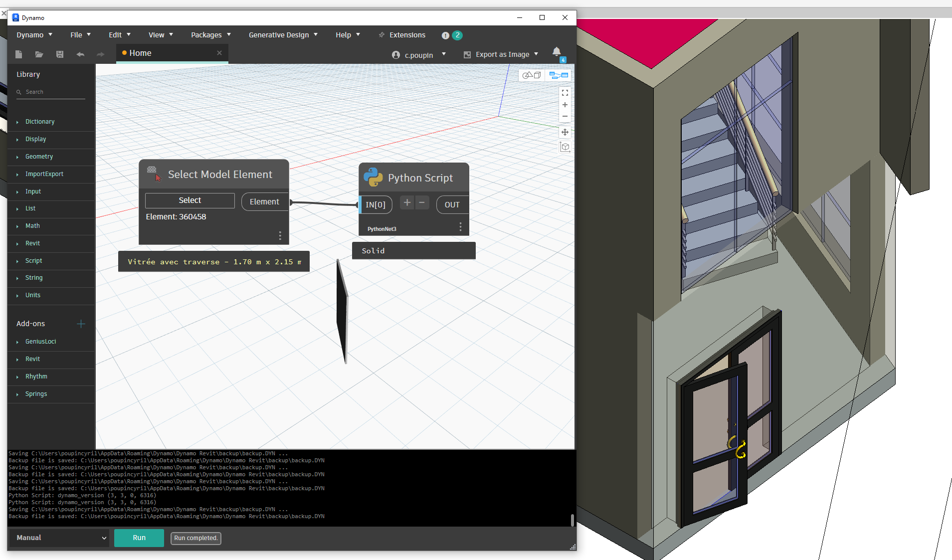This screenshot has height=560, width=952.
Task: Click the Library search field
Action: [51, 92]
